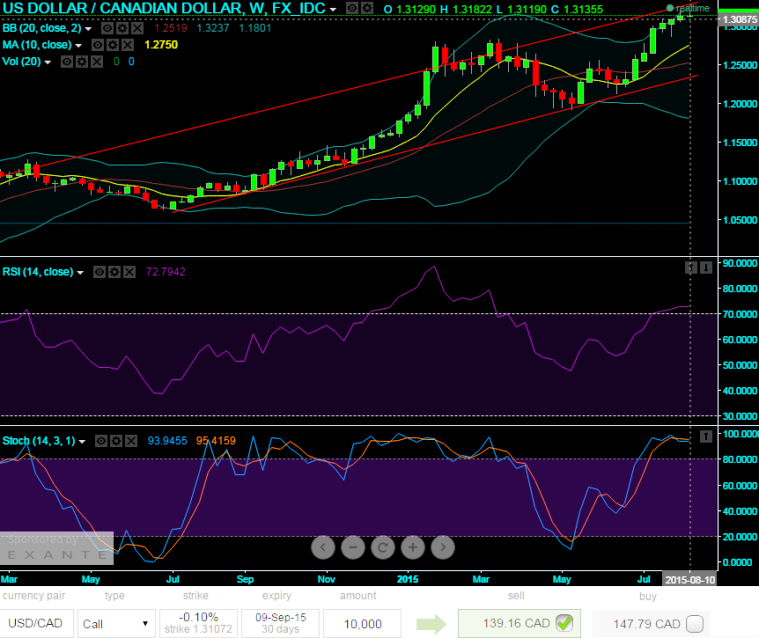The width and height of the screenshot is (759, 638).
Task: Click the 2015 label on the time axis
Action: coord(408,579)
